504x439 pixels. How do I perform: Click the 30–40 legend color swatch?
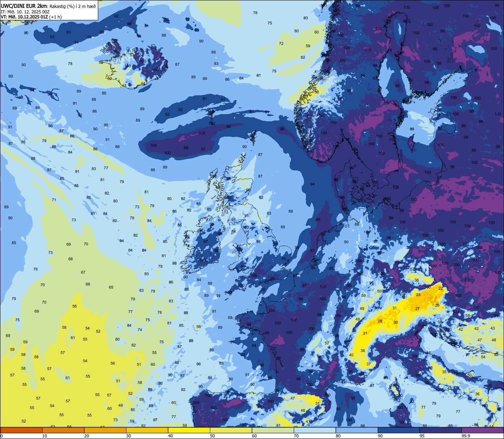pos(147,430)
